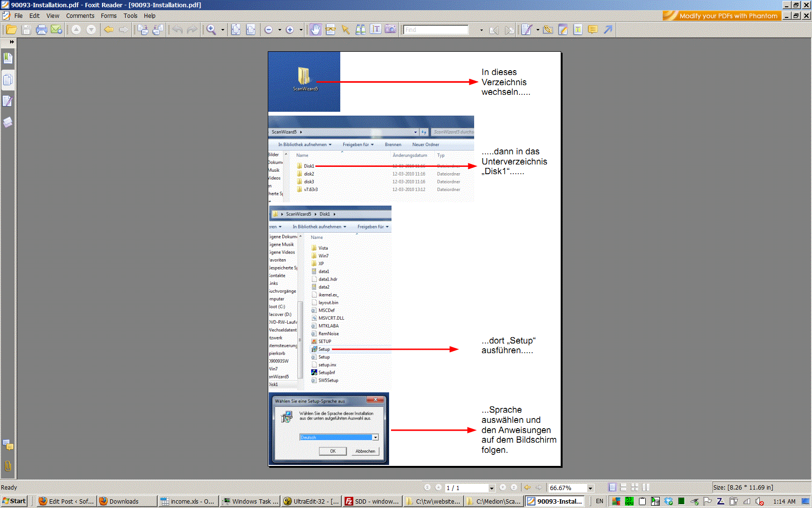The height and width of the screenshot is (508, 812).
Task: Click the Fit Page icon
Action: click(x=235, y=30)
